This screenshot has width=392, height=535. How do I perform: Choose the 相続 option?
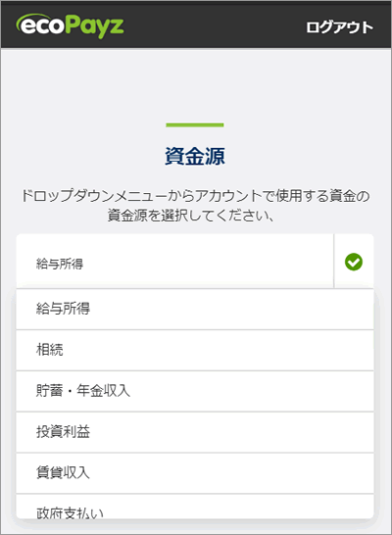(195, 350)
